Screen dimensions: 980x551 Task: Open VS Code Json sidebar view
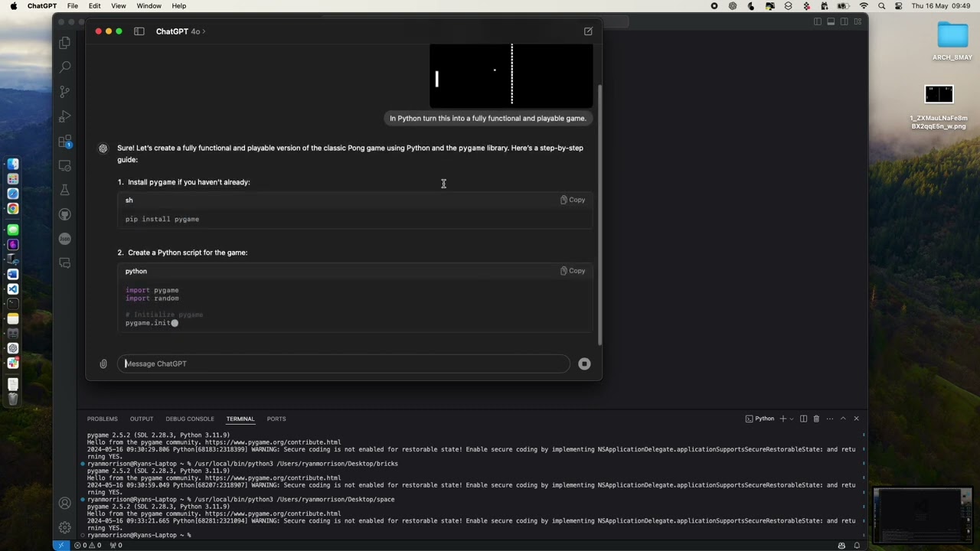pos(65,239)
